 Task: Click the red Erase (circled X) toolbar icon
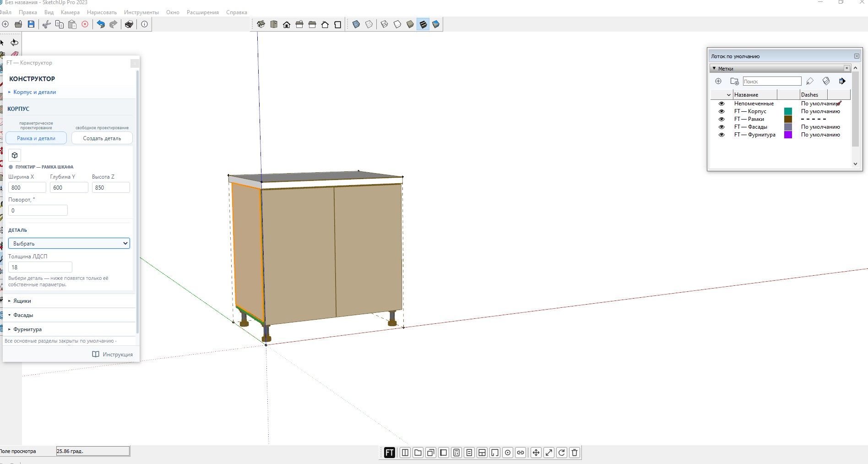(85, 24)
